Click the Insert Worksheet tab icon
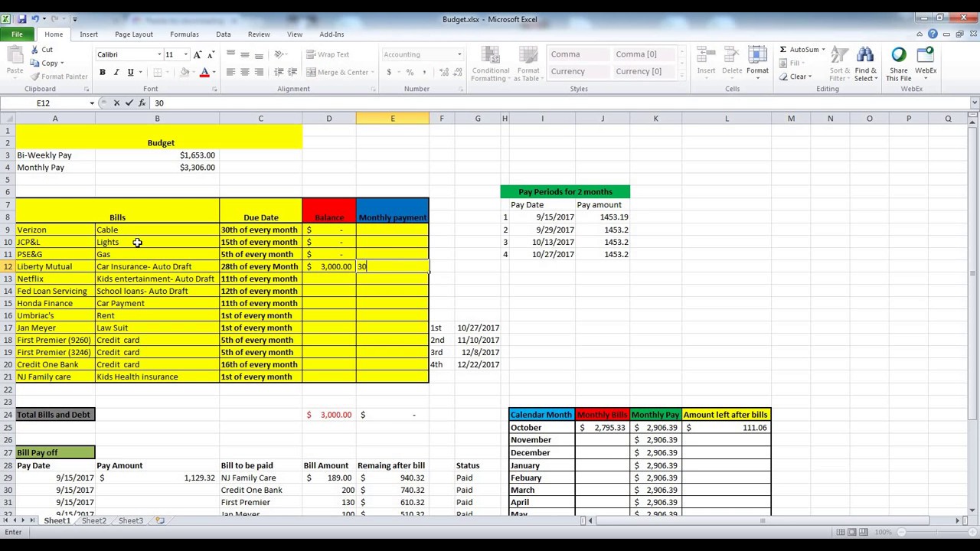The height and width of the screenshot is (551, 980). [160, 521]
